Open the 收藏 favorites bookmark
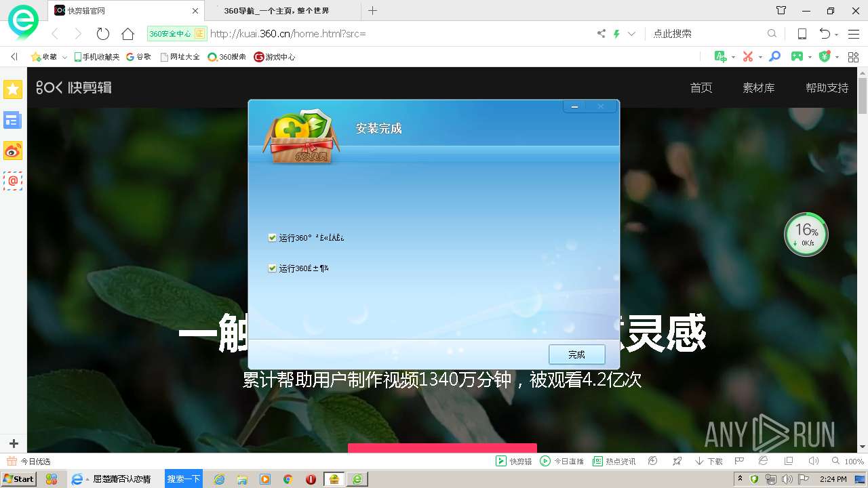The width and height of the screenshot is (868, 488). (44, 57)
